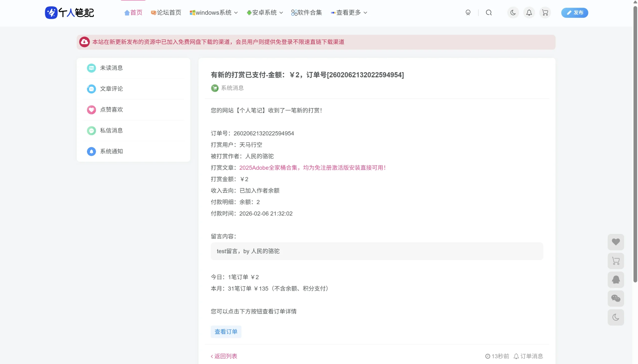Open the WeChat icon in the floating sidebar
This screenshot has height=364, width=638.
pos(616,298)
